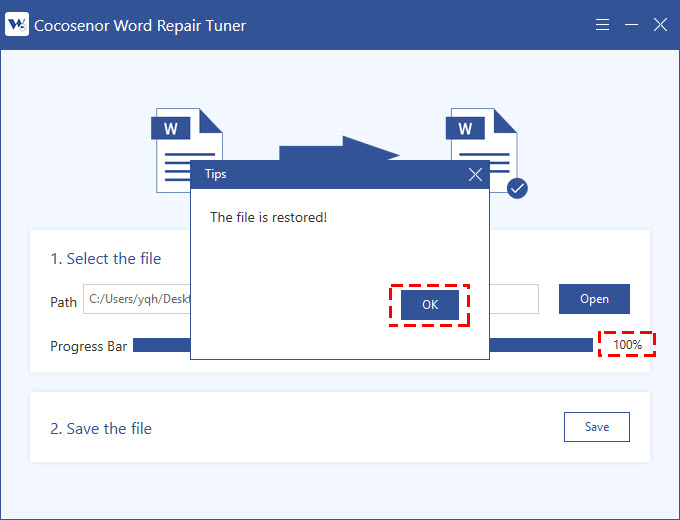The height and width of the screenshot is (520, 680).
Task: Close the Tips dialog with X
Action: pyautogui.click(x=475, y=175)
